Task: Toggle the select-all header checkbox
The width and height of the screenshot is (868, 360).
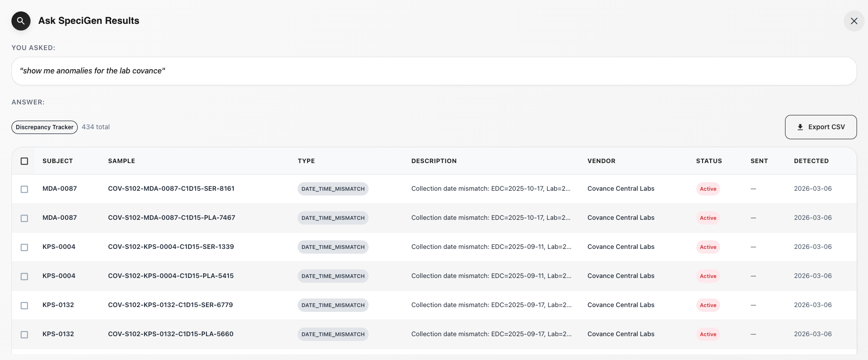Action: click(x=24, y=161)
